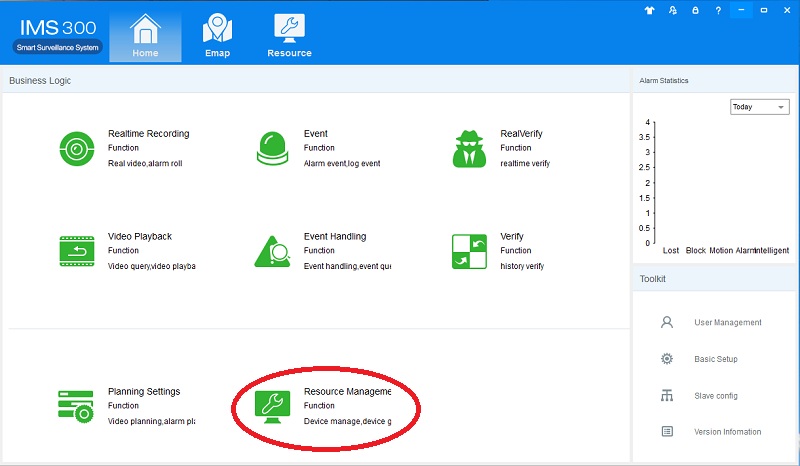800x466 pixels.
Task: Select the Home tab
Action: point(145,36)
